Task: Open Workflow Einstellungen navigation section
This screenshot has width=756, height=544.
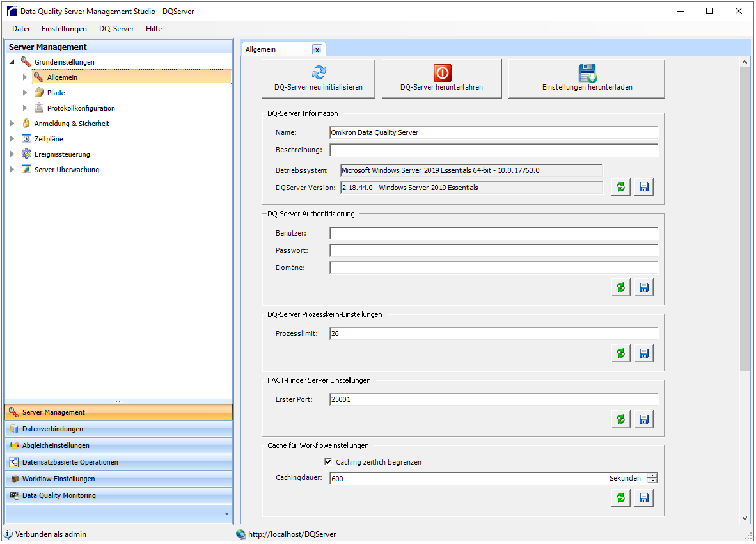Action: (118, 479)
